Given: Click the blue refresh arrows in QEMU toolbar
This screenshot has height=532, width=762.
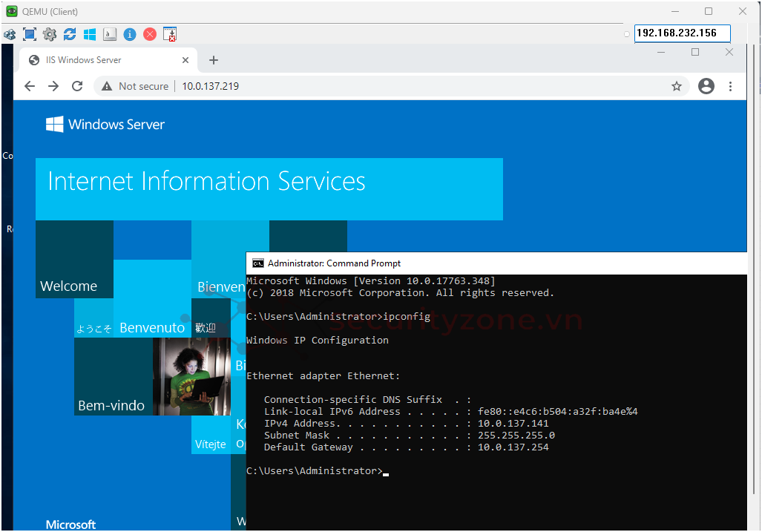Looking at the screenshot, I should 70,34.
